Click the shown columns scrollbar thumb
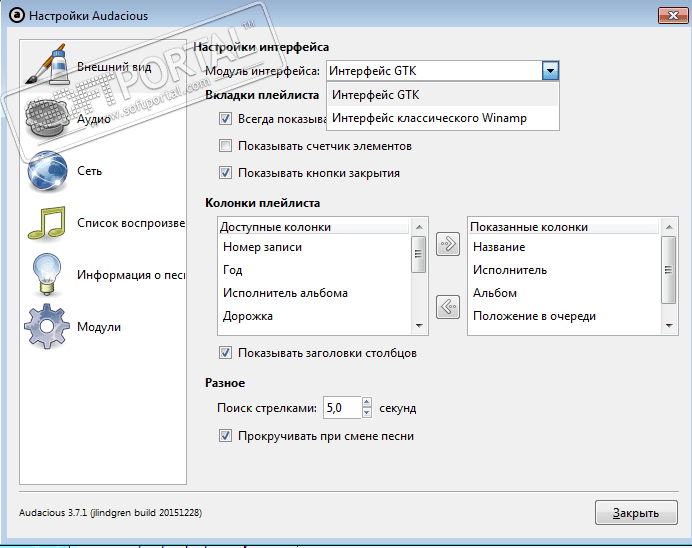692x548 pixels. 669,270
